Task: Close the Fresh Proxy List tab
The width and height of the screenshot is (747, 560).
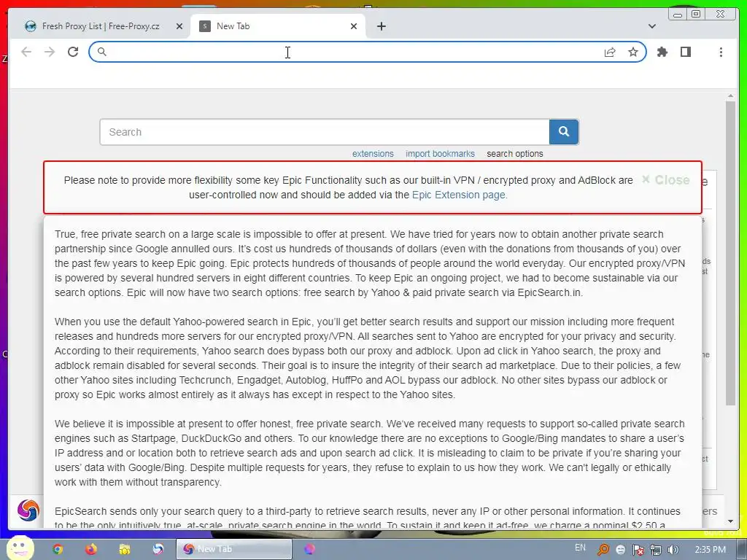Action: pos(179,26)
